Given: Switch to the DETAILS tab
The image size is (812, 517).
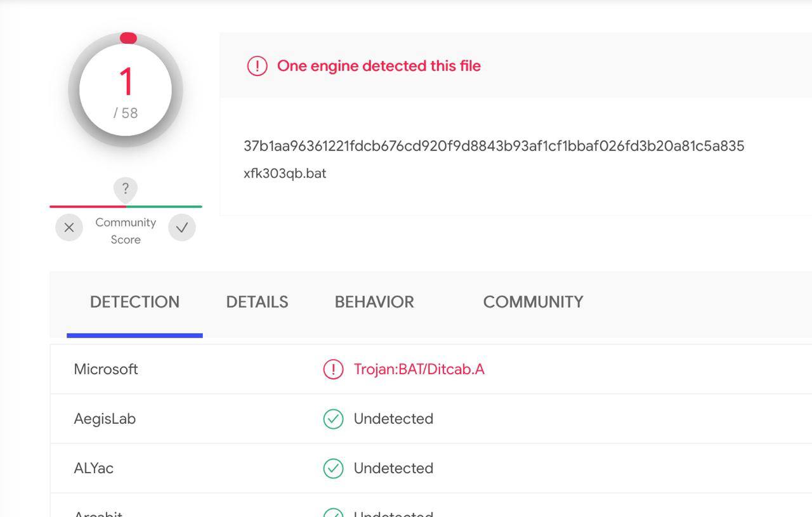Looking at the screenshot, I should tap(257, 302).
